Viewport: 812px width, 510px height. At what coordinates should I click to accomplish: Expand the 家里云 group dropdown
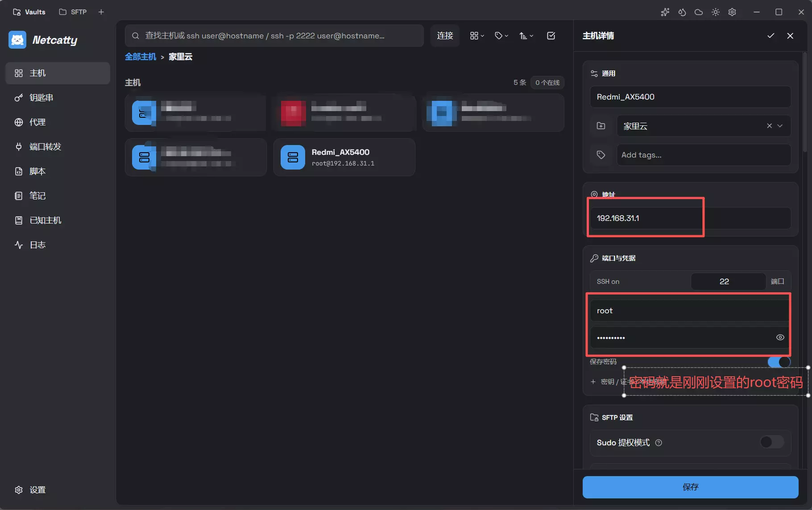point(780,126)
